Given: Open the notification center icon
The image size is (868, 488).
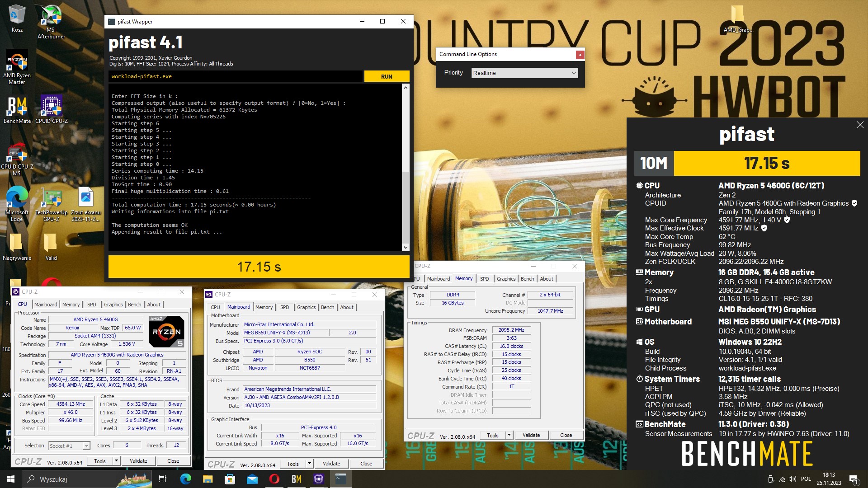Looking at the screenshot, I should 854,479.
